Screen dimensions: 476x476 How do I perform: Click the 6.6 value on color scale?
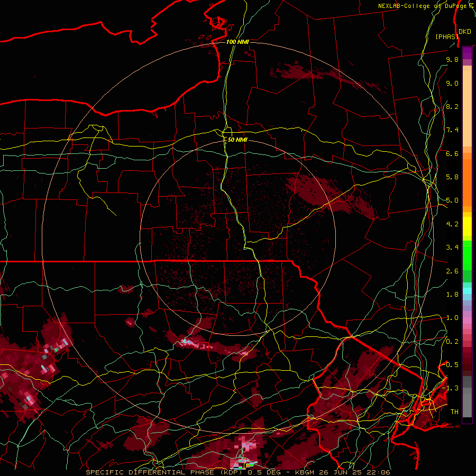(x=452, y=153)
